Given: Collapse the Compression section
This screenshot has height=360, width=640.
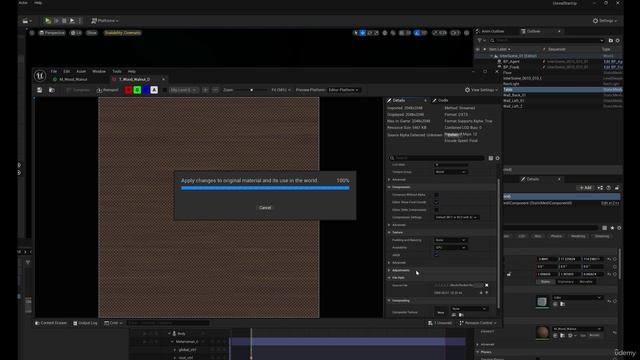Looking at the screenshot, I should click(x=389, y=187).
